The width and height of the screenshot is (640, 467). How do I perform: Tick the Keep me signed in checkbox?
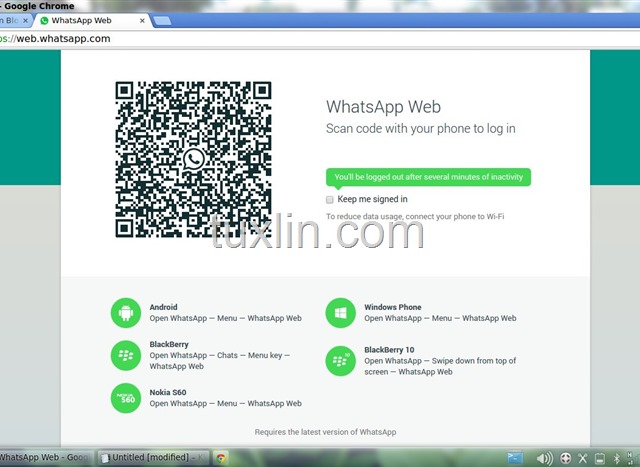[330, 200]
